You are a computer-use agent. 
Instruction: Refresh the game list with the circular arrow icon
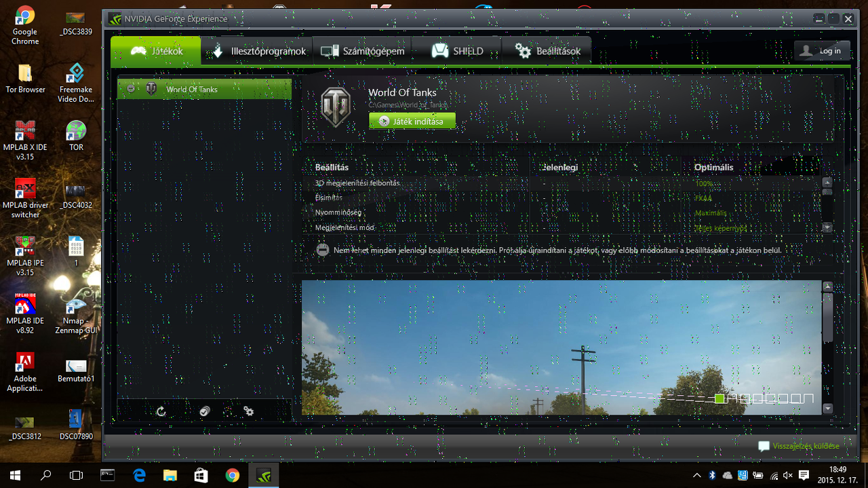click(161, 411)
